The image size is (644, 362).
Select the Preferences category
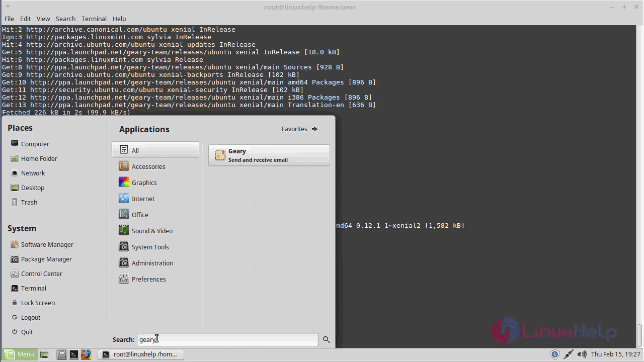[155, 279]
